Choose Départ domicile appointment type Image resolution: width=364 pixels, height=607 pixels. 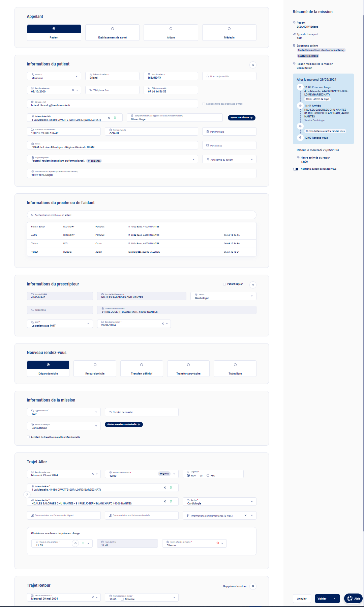coord(48,369)
